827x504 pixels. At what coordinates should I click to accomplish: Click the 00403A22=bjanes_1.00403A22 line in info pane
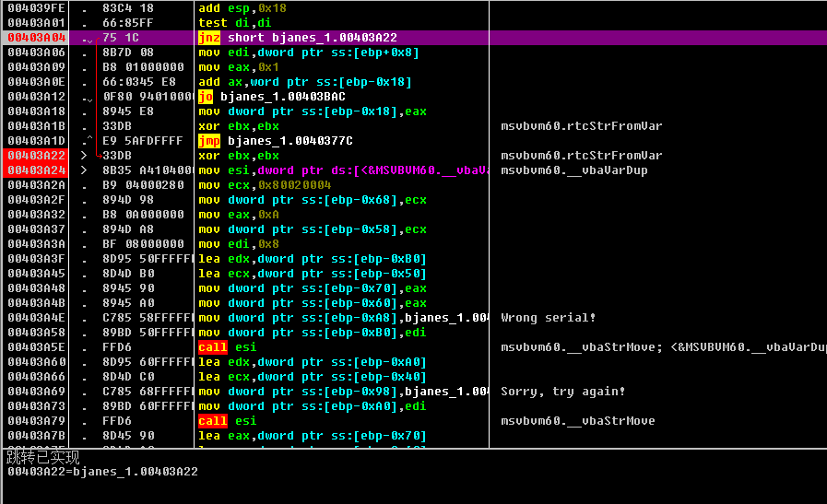click(101, 472)
